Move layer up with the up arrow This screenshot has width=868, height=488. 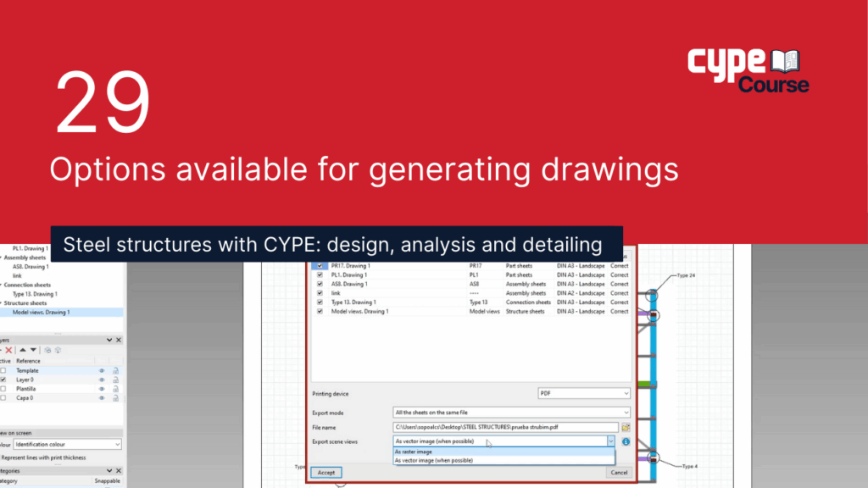coord(22,350)
